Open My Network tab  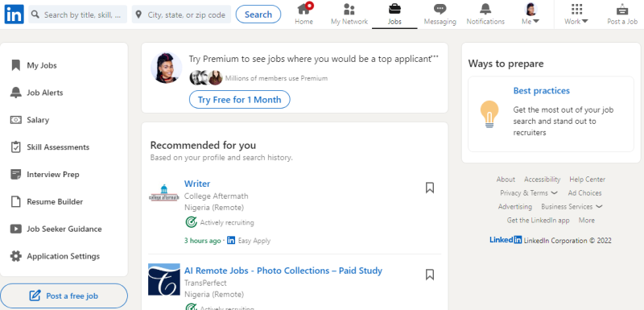[x=349, y=14]
